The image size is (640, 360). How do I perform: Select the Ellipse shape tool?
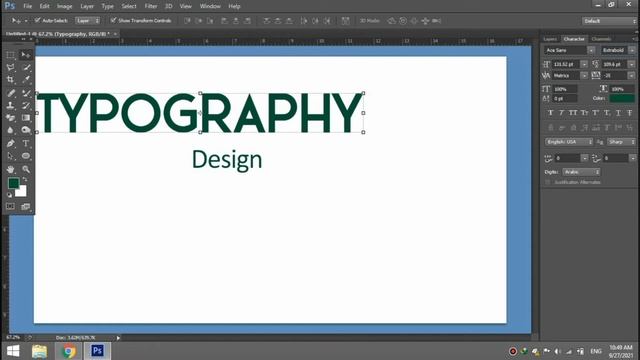26,156
